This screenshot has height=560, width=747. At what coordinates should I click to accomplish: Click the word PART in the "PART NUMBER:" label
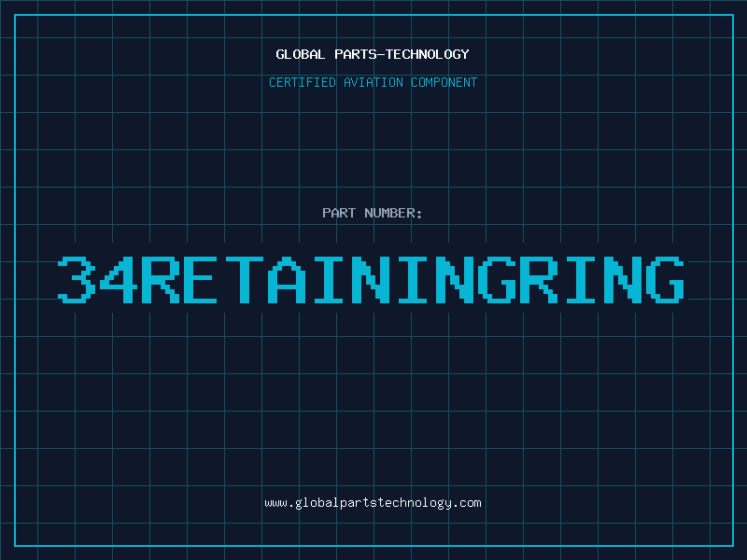click(x=338, y=213)
